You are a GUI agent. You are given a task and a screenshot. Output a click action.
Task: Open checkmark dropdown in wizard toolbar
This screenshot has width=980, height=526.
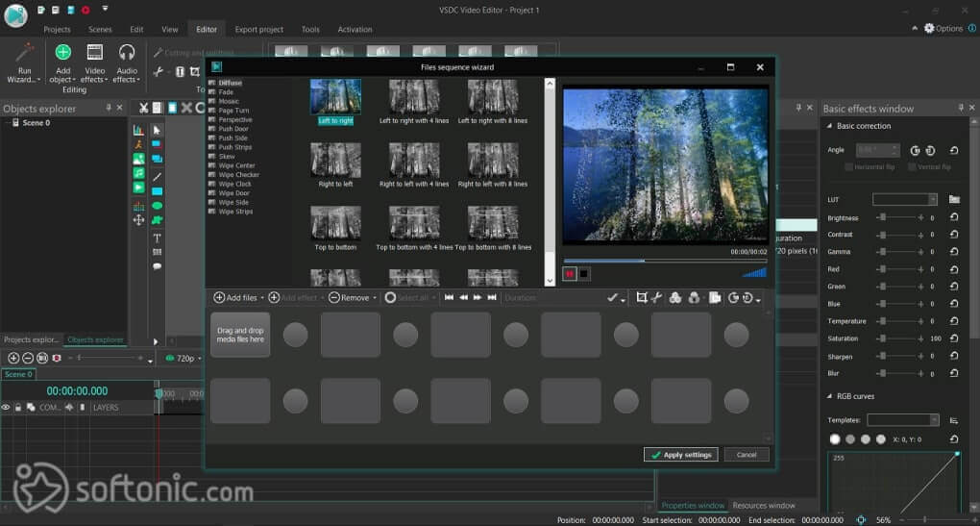[624, 300]
